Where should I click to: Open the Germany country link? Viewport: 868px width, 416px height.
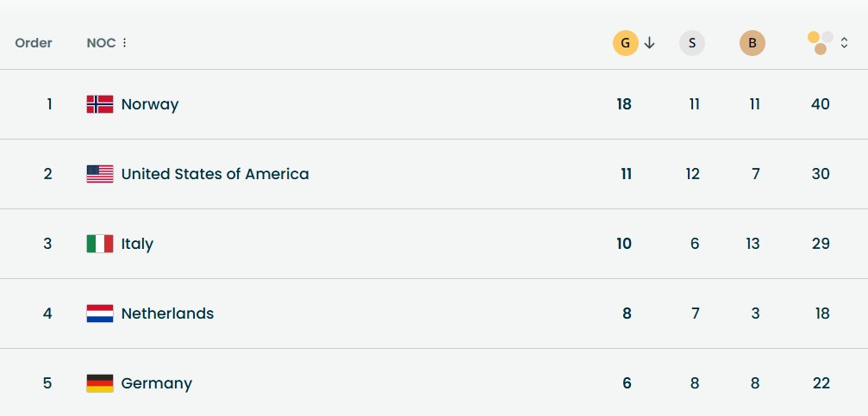157,383
